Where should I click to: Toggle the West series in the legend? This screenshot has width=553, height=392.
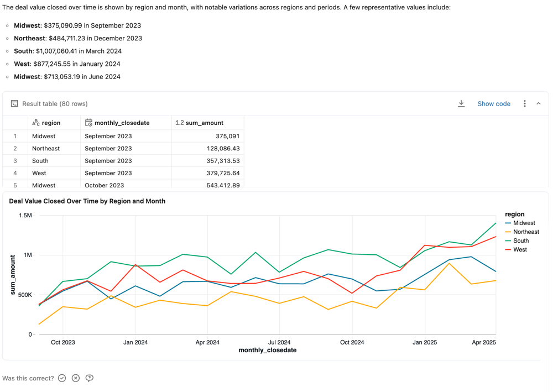(518, 249)
